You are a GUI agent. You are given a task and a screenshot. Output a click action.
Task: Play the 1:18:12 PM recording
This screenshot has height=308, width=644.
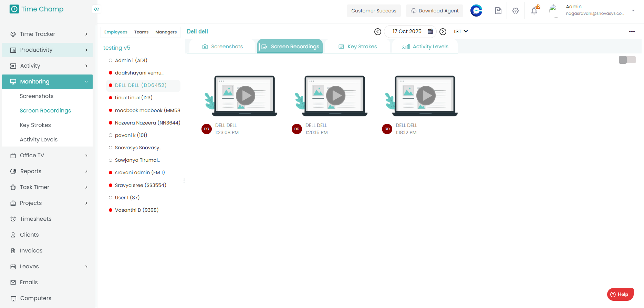pos(426,96)
